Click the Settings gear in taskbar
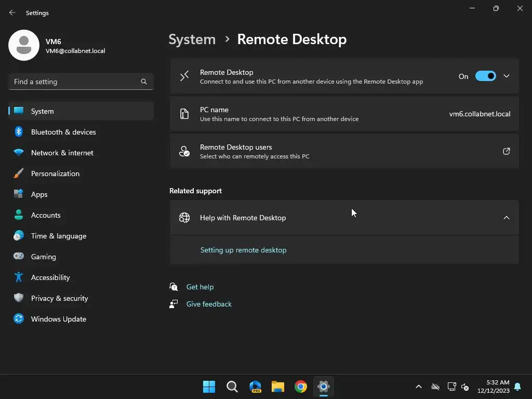This screenshot has width=532, height=399. point(324,387)
